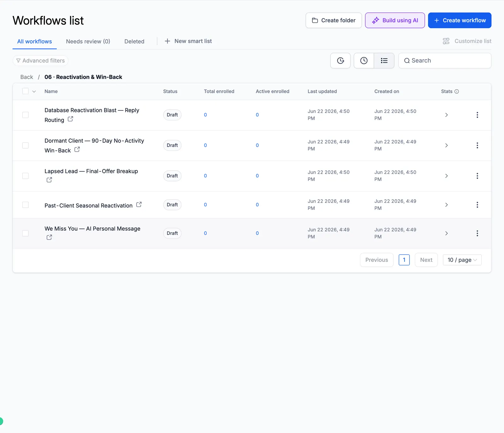Tick the Lapsed Lead workflow checkbox
Image resolution: width=504 pixels, height=433 pixels.
pos(26,176)
